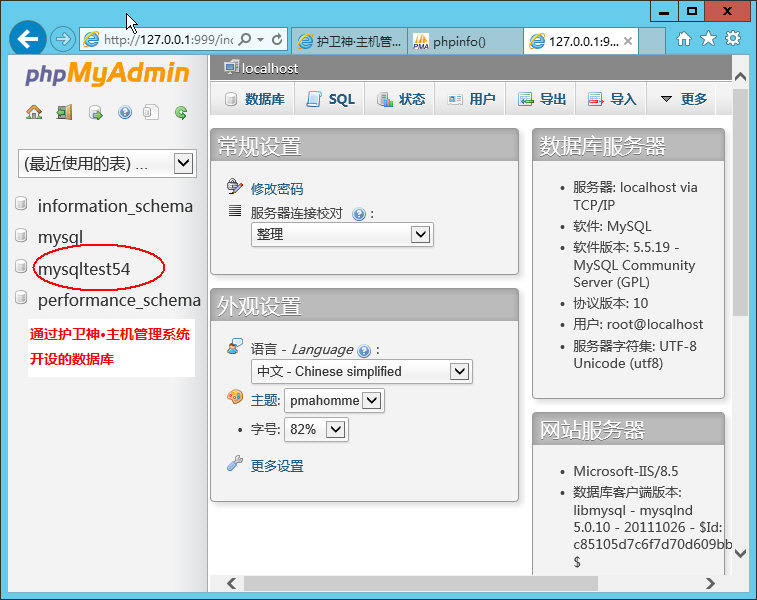
Task: Click the horizontal scrollbar left arrow
Action: [x=232, y=583]
